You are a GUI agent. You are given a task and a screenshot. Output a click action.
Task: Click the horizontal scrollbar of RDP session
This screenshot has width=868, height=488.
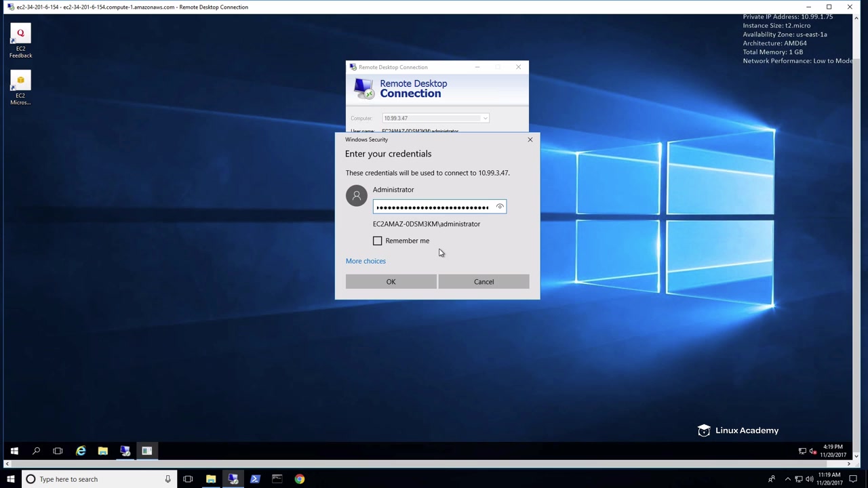(428, 464)
